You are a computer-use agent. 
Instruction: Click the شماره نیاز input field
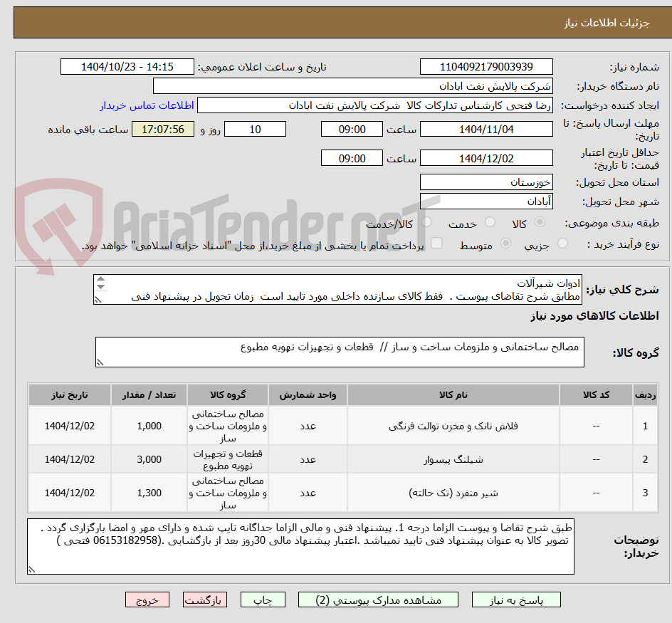[486, 66]
